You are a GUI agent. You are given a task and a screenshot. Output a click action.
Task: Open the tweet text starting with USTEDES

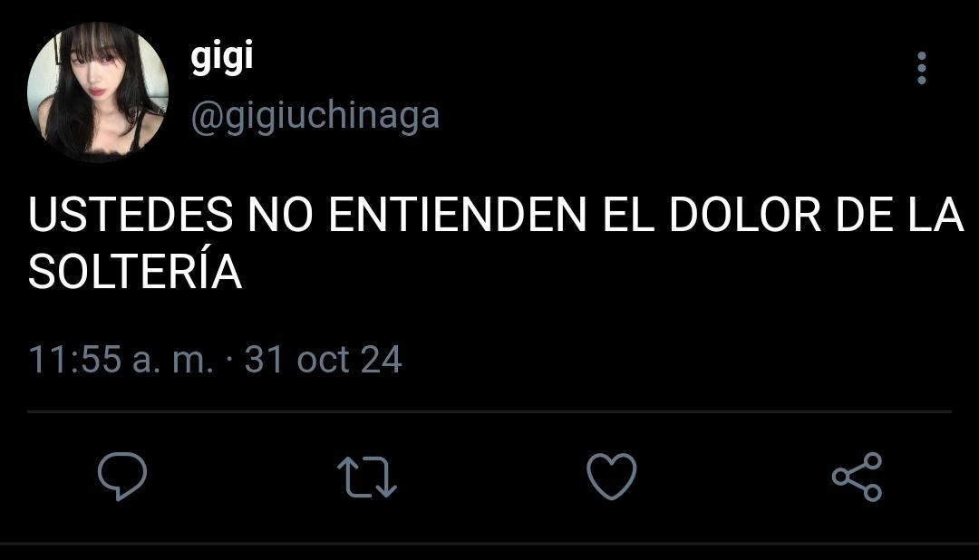pyautogui.click(x=496, y=244)
